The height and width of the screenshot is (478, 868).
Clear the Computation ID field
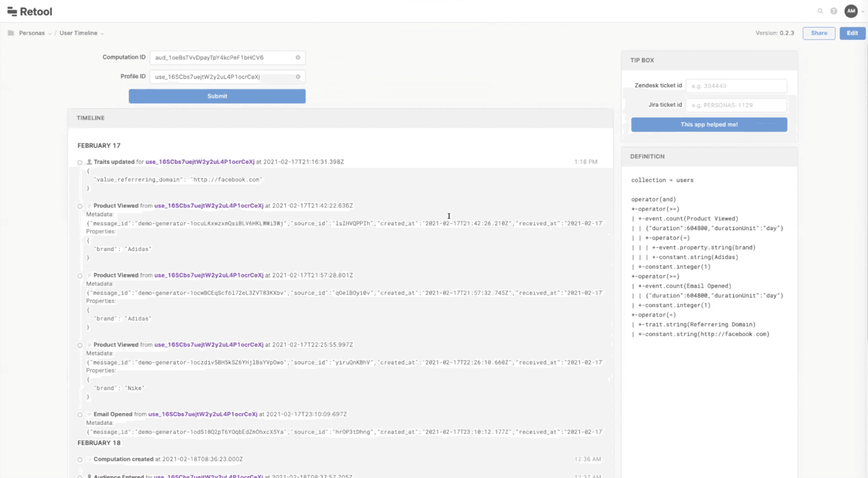point(298,58)
